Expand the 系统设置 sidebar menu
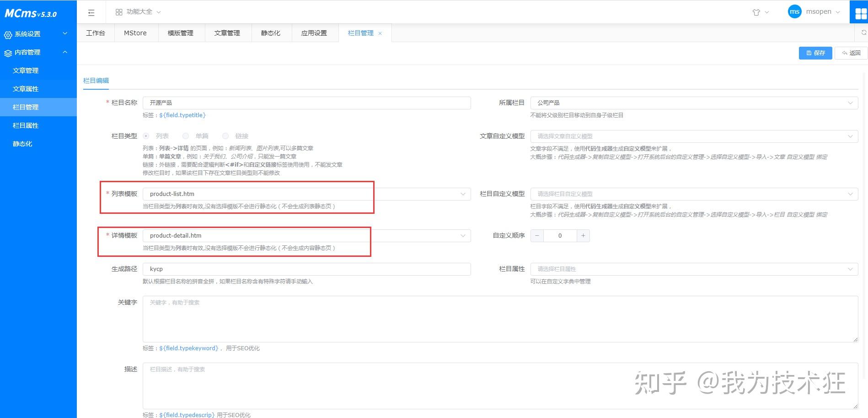Screen dimensions: 868x418 coord(38,34)
